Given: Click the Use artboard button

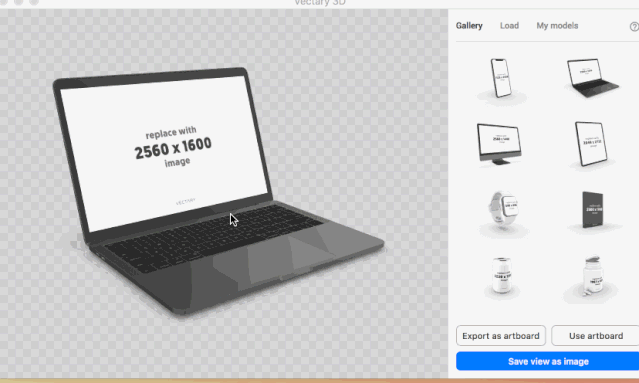Looking at the screenshot, I should [x=595, y=336].
